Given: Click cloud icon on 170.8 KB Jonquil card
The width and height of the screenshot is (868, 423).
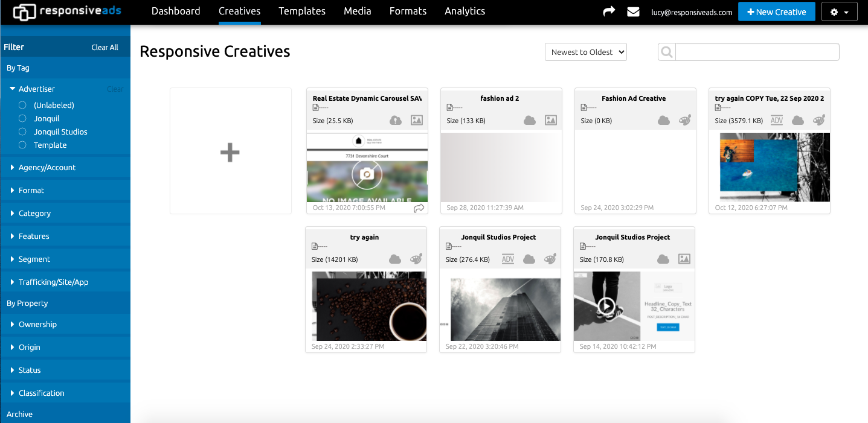Looking at the screenshot, I should coord(663,259).
